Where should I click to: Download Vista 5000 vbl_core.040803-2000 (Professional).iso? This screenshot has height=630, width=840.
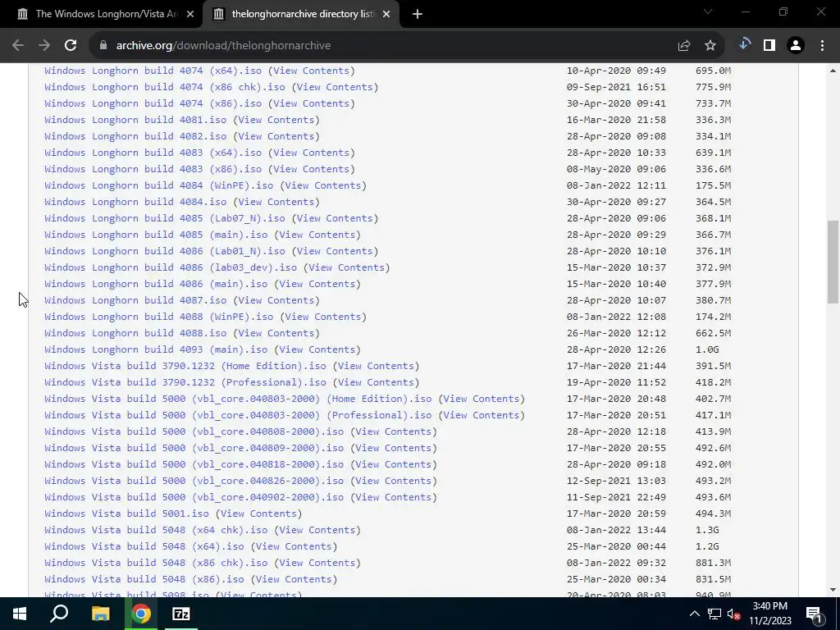[238, 415]
